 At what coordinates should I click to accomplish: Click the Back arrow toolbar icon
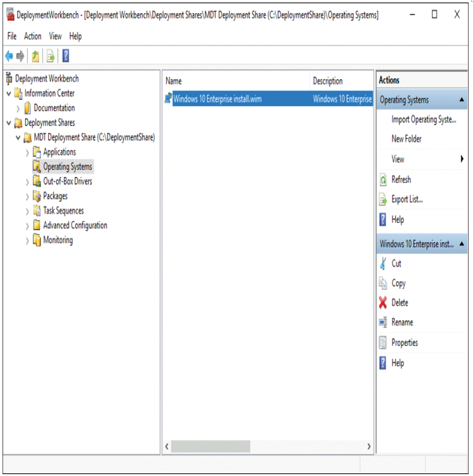(9, 56)
